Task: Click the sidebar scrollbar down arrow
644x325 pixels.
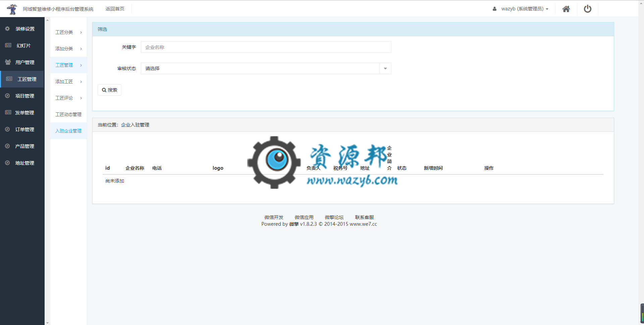Action: tap(47, 323)
